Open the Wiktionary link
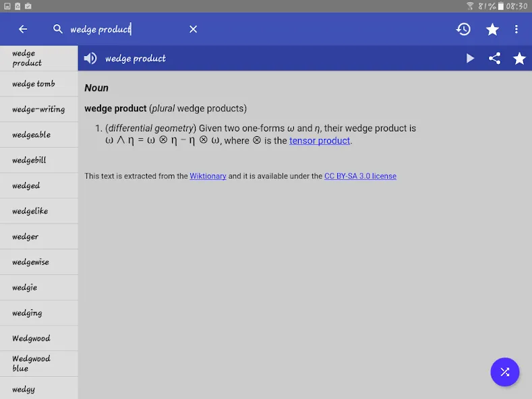The height and width of the screenshot is (399, 532). 208,176
